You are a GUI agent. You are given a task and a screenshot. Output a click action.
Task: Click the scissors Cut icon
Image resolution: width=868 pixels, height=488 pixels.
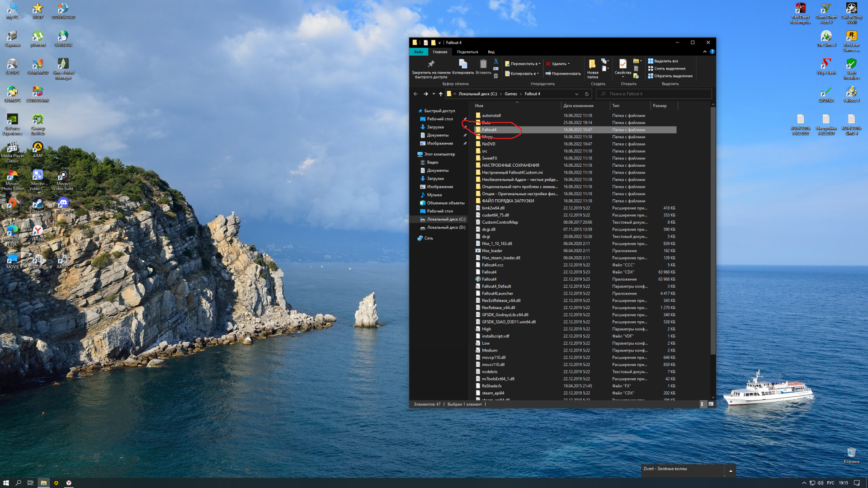pos(496,61)
